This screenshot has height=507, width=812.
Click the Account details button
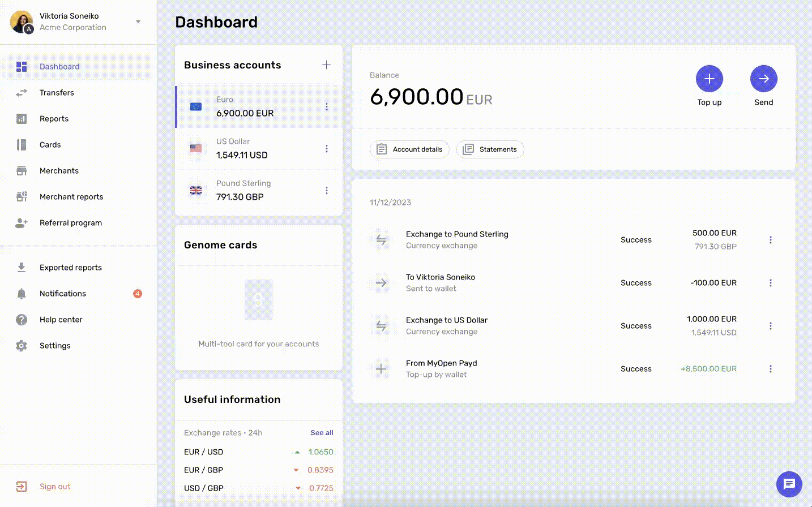pyautogui.click(x=409, y=149)
